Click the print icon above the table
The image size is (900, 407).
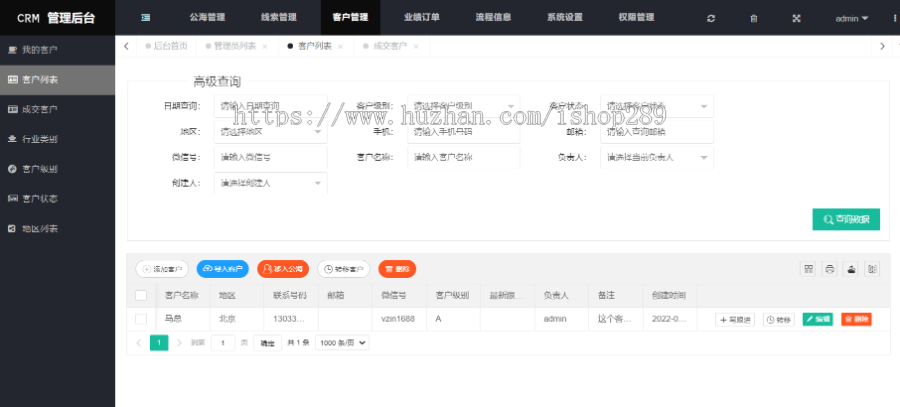click(829, 268)
